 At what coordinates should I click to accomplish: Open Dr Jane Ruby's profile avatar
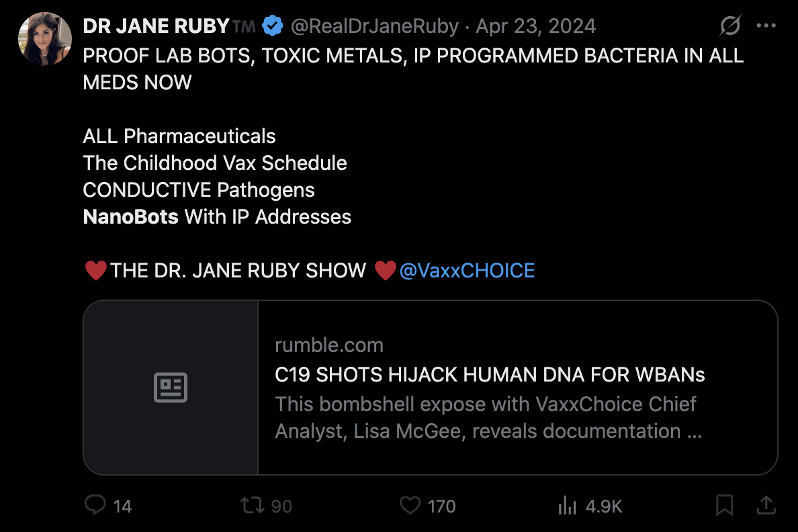pyautogui.click(x=45, y=38)
